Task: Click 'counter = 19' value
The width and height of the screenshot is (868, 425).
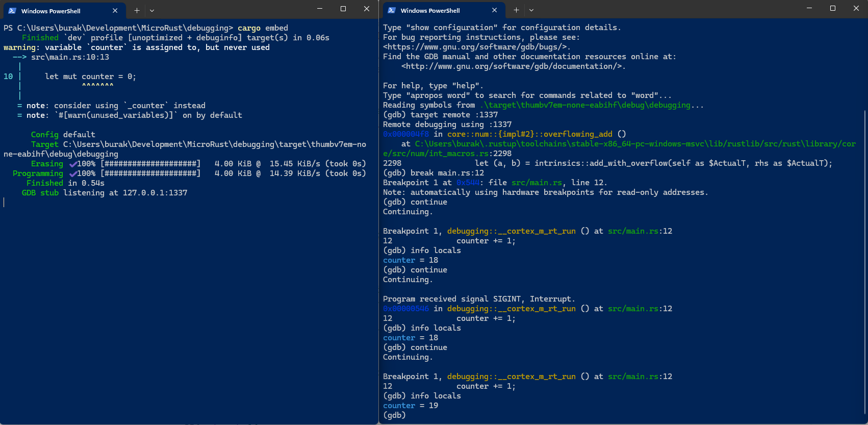Action: tap(411, 406)
